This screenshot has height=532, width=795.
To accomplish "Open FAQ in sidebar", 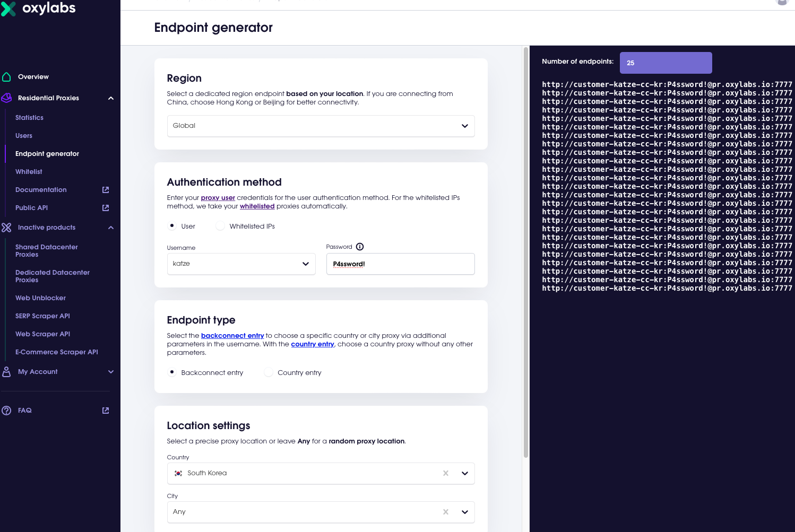I will click(25, 411).
